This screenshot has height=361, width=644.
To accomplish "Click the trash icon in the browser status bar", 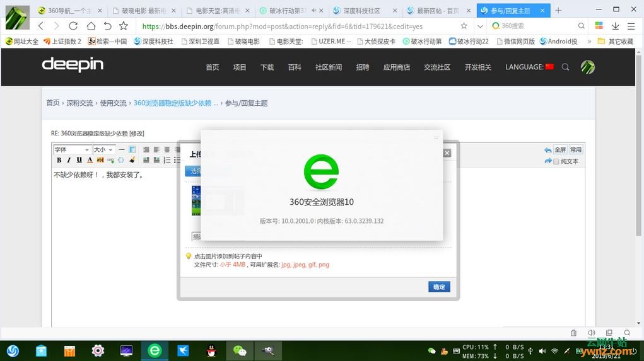I will pos(574,333).
